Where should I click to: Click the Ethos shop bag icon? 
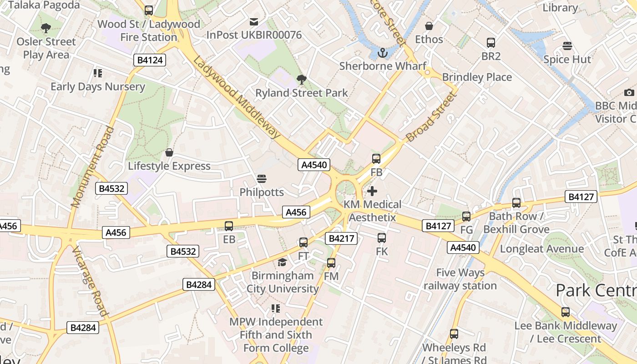coord(429,26)
